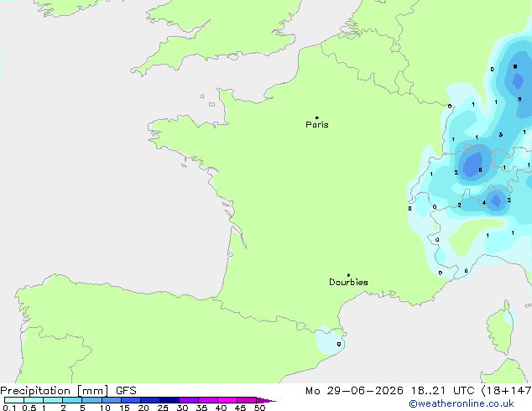
Task: Click the precipitation value 4 near the Alps
Action: coord(484,203)
